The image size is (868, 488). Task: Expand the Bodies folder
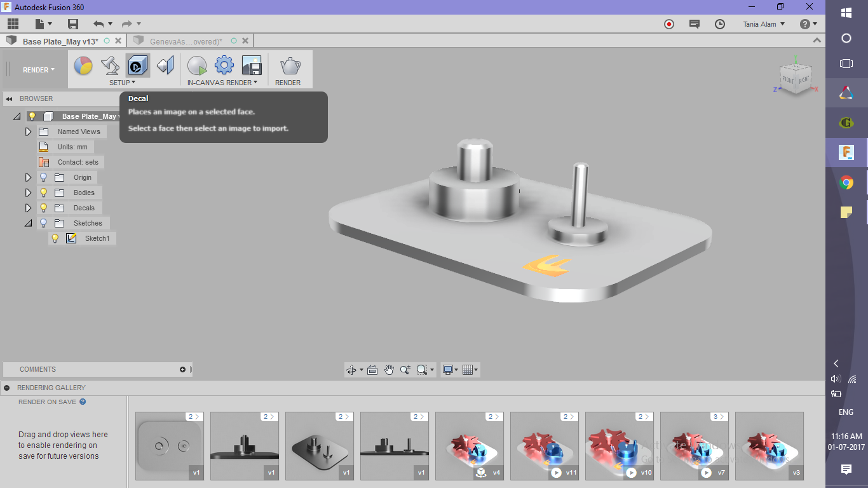(28, 193)
